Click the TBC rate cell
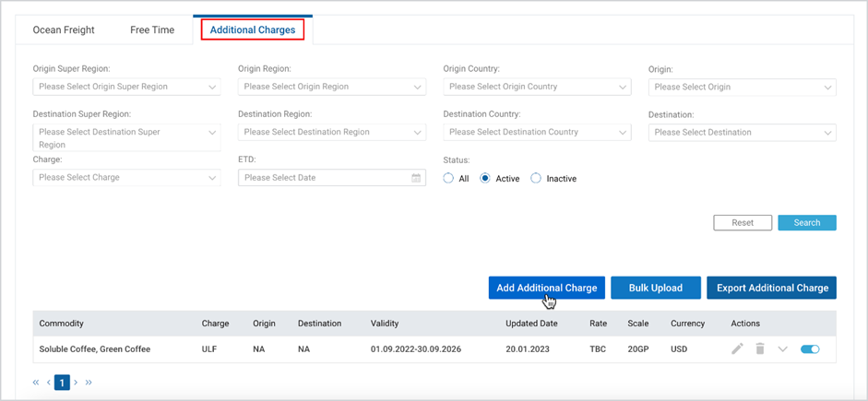This screenshot has height=401, width=868. 598,349
